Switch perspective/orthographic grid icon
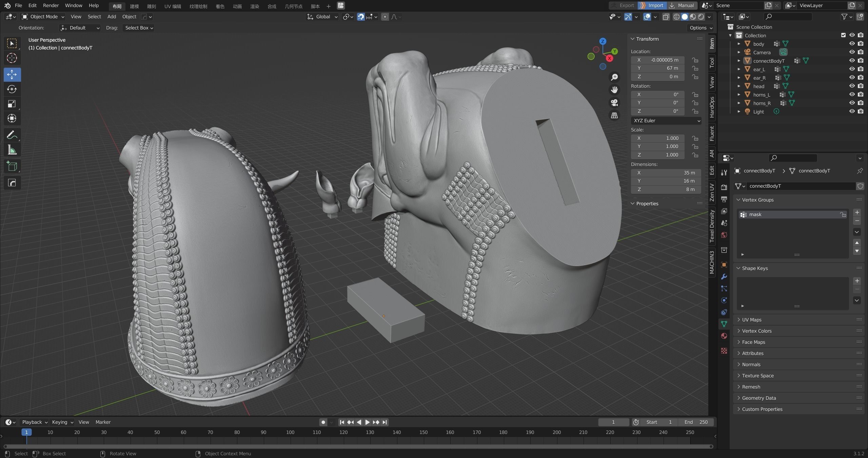Screen dimensions: 868x458 (614, 116)
